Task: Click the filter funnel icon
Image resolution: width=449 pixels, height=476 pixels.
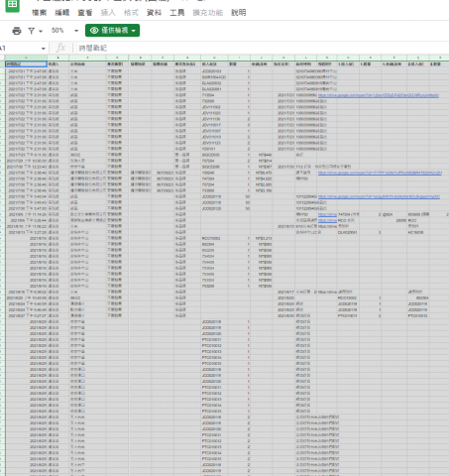Action: [32, 31]
